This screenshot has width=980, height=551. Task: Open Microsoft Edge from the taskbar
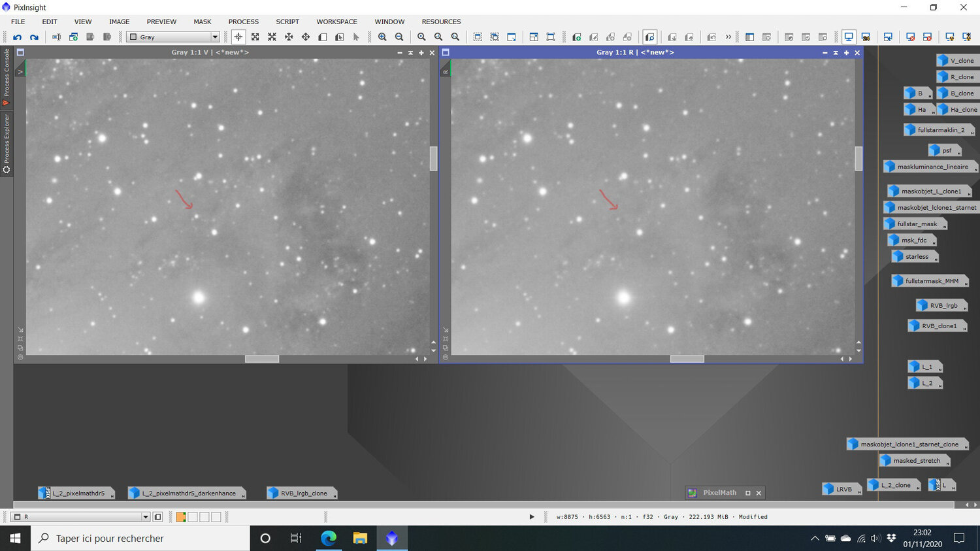point(328,538)
